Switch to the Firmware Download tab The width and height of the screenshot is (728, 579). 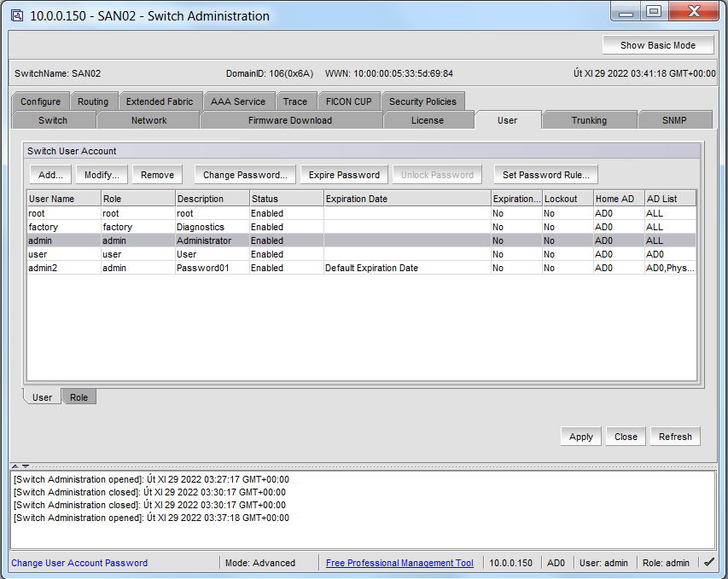click(290, 120)
